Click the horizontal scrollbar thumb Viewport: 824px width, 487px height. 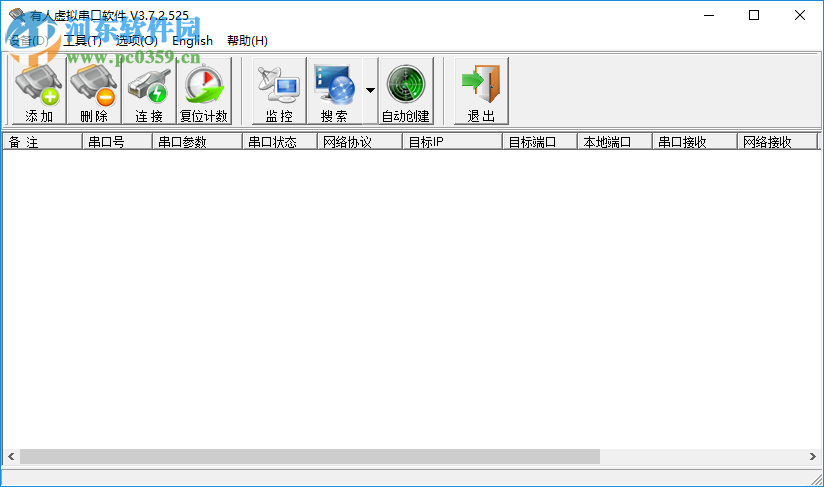click(x=310, y=457)
